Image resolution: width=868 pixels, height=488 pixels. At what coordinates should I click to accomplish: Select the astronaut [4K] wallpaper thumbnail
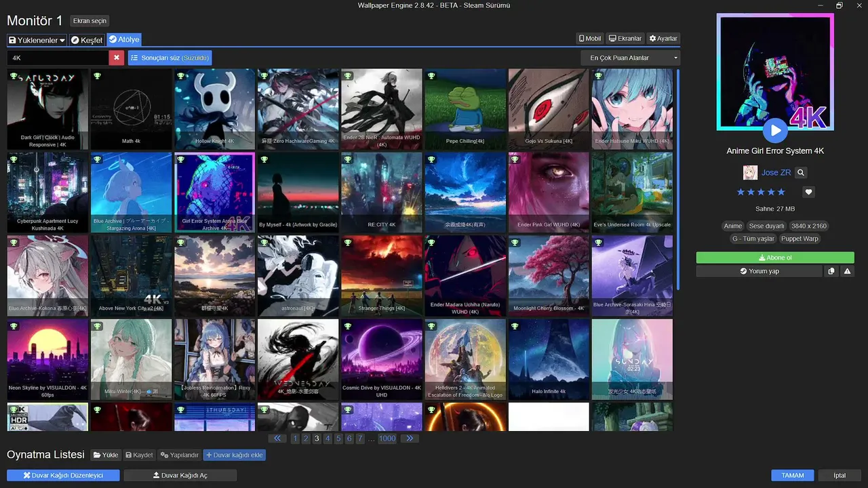[298, 276]
